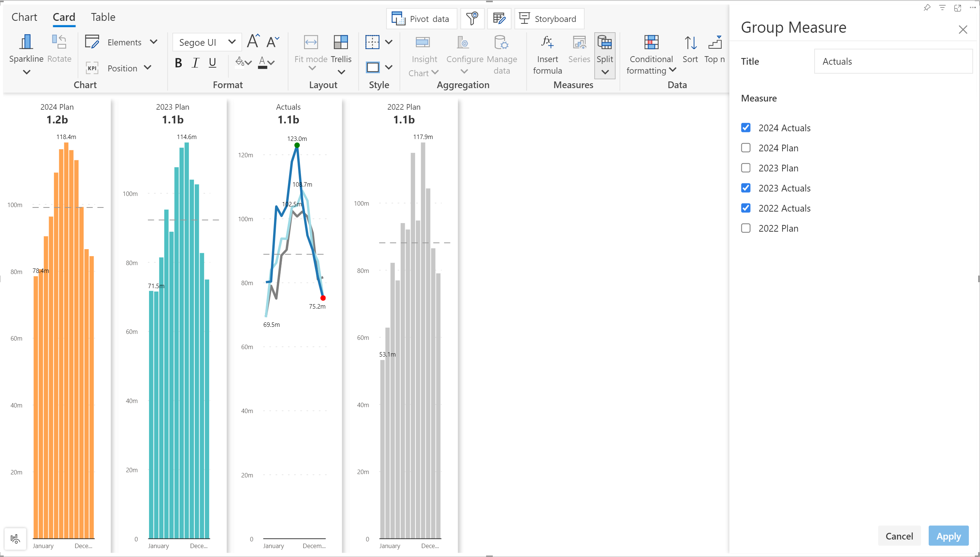
Task: Switch to the Table tab
Action: click(x=103, y=17)
